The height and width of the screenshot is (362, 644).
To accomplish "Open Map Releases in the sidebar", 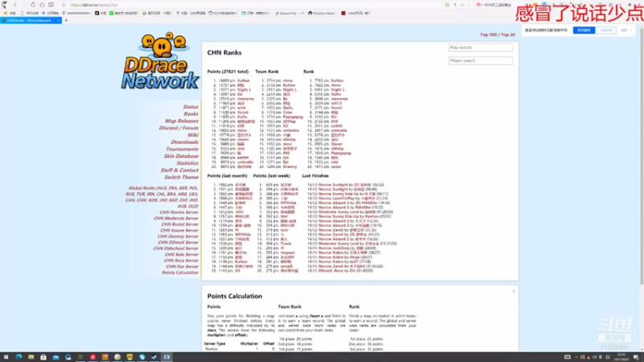I will pos(182,121).
